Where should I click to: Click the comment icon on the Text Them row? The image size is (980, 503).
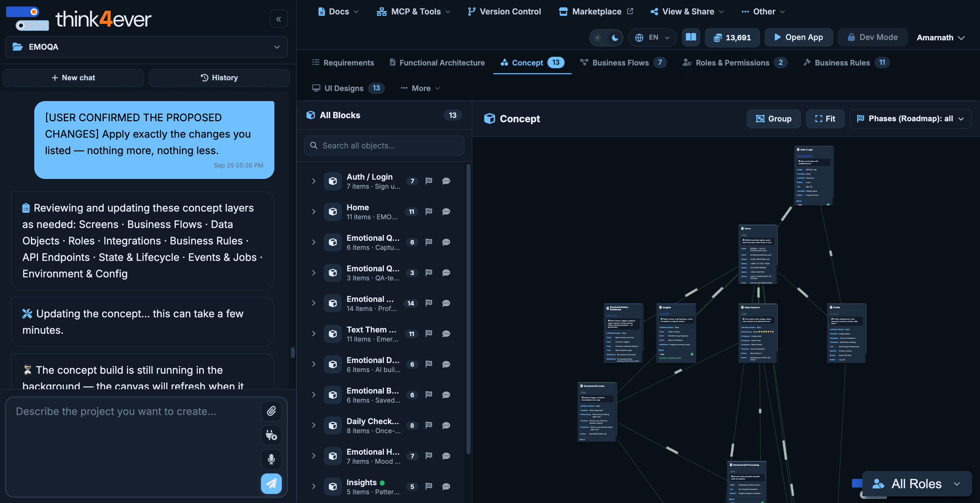(x=446, y=334)
